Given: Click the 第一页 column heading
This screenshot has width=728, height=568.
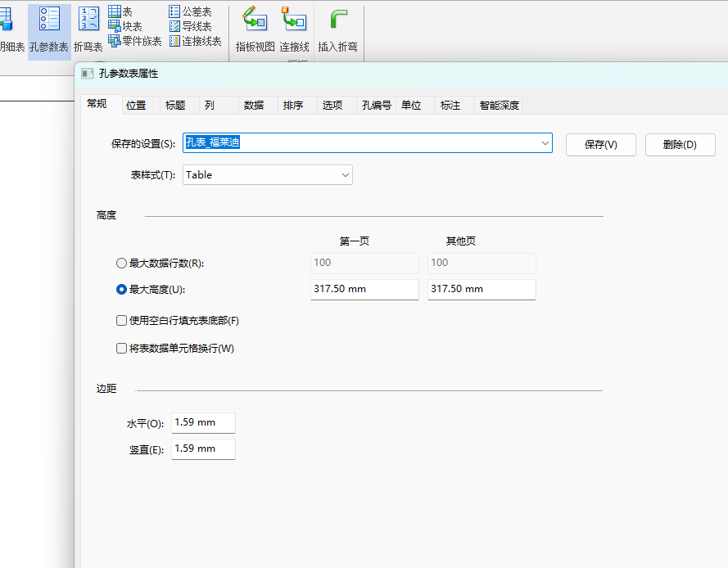Looking at the screenshot, I should pyautogui.click(x=355, y=241).
